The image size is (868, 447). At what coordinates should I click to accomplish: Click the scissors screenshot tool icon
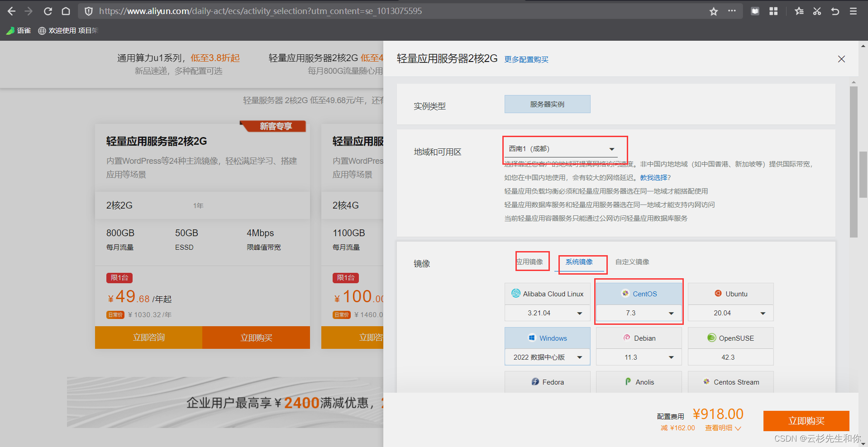(817, 11)
